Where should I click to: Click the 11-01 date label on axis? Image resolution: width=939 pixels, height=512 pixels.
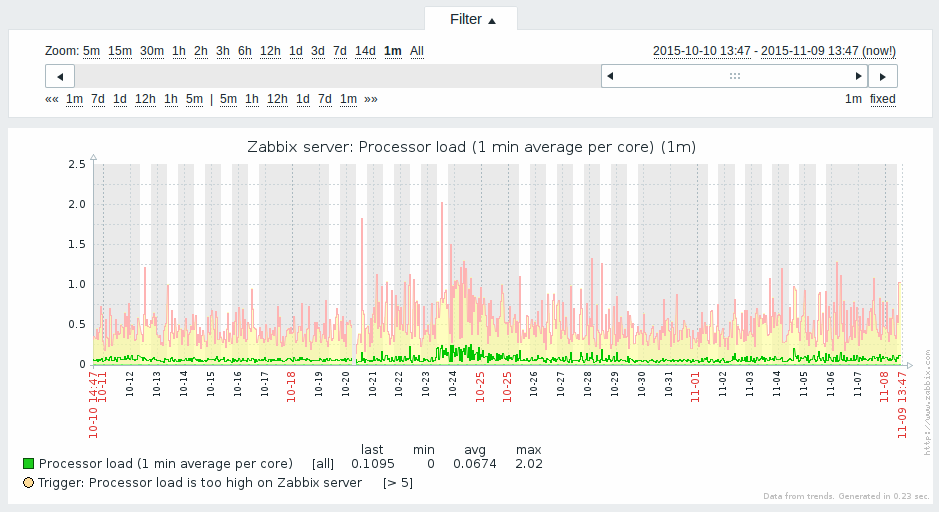[x=695, y=387]
